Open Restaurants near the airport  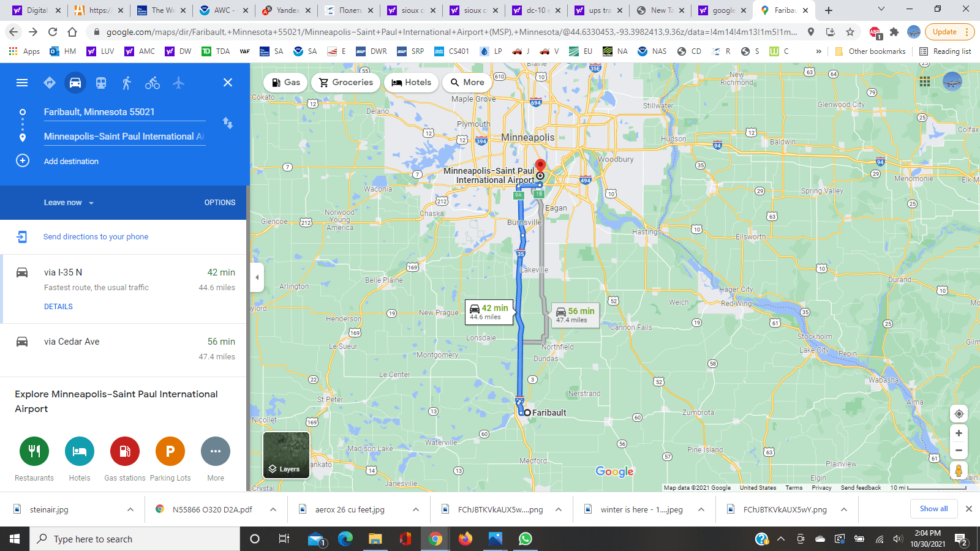(34, 451)
